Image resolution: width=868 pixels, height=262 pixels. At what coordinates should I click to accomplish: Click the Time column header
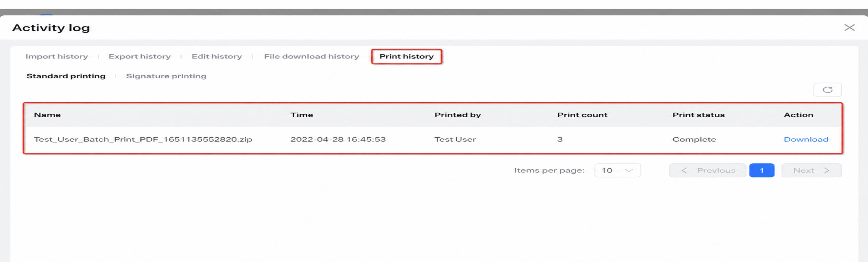pyautogui.click(x=302, y=115)
